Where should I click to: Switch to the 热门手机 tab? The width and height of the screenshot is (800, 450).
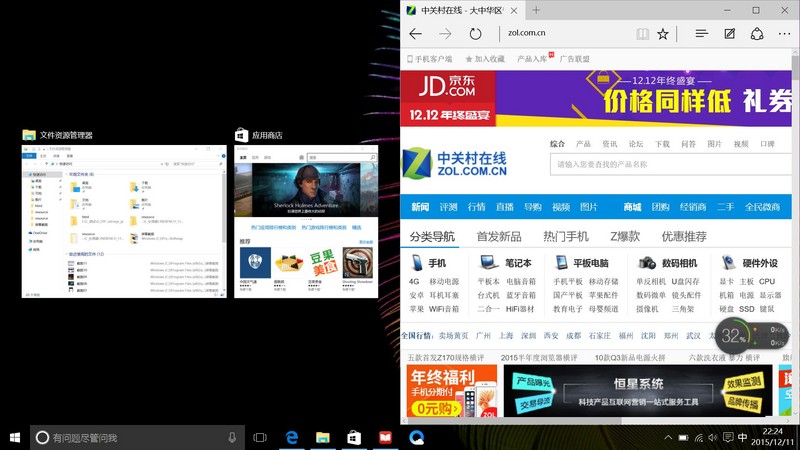(x=566, y=237)
